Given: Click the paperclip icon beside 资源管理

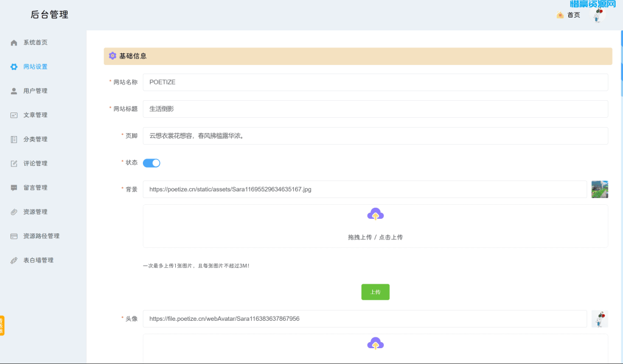Looking at the screenshot, I should tap(14, 212).
